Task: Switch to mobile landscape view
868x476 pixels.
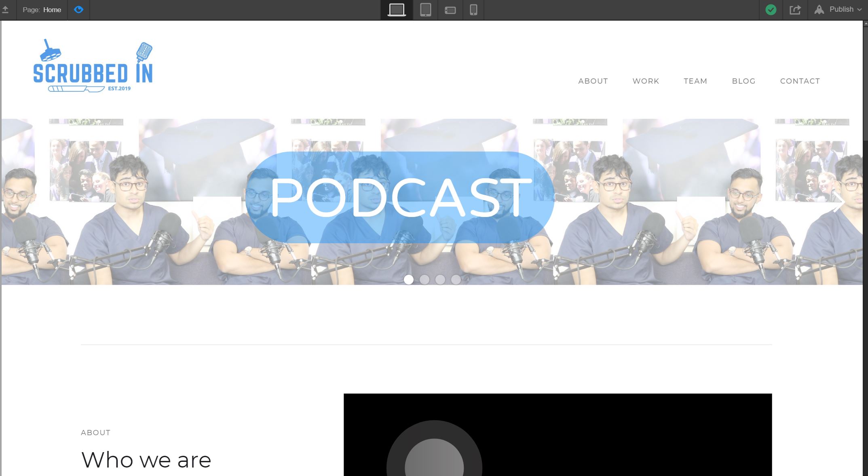Action: (x=450, y=10)
